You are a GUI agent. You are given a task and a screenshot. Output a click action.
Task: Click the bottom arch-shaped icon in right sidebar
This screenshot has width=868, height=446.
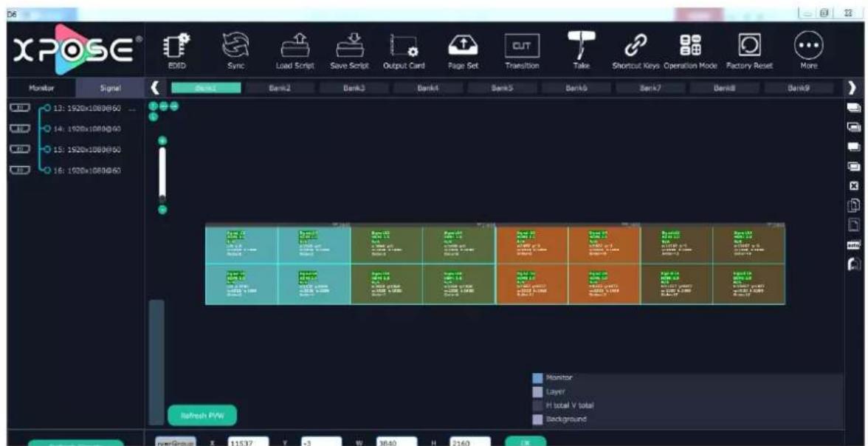click(853, 265)
